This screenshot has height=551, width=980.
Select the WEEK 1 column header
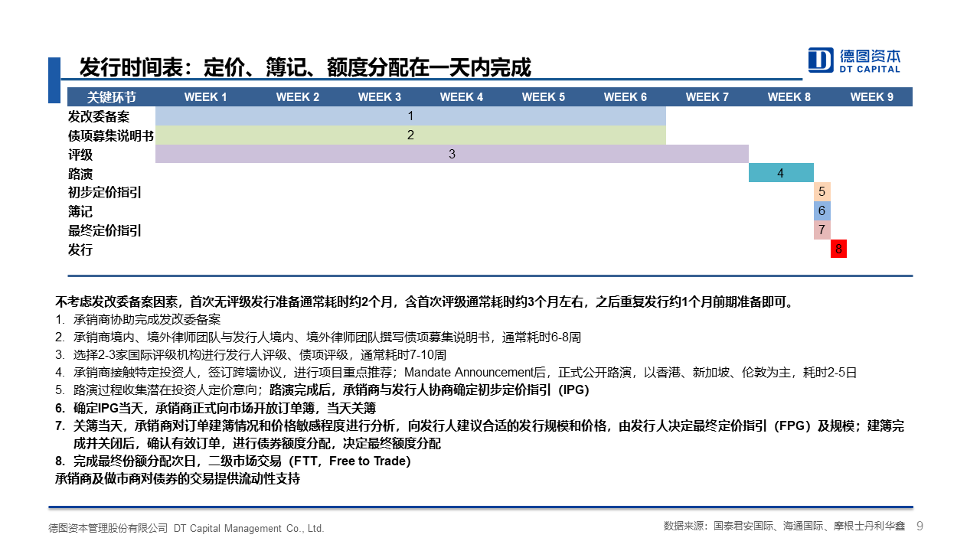point(205,97)
